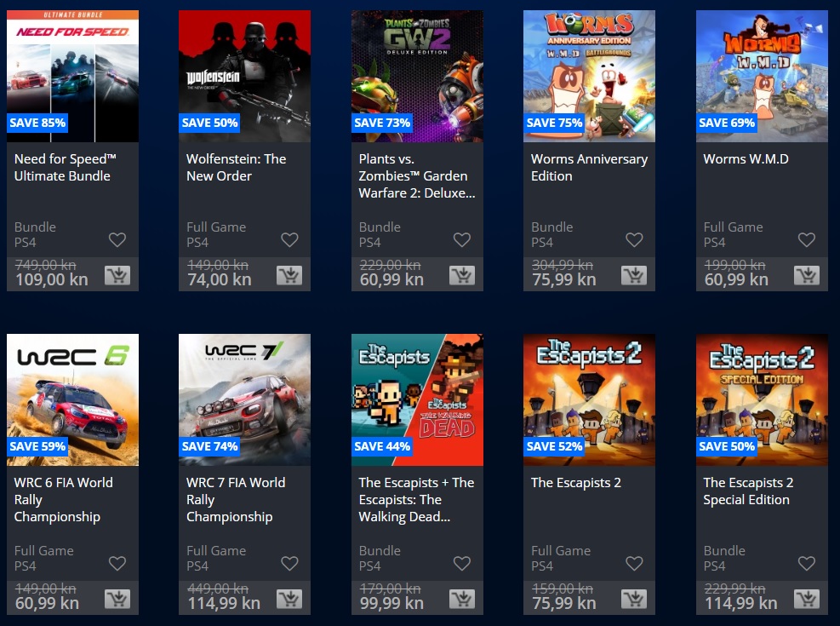
Task: Open the Need for Speed Ultimate Bundle title
Action: tap(65, 167)
